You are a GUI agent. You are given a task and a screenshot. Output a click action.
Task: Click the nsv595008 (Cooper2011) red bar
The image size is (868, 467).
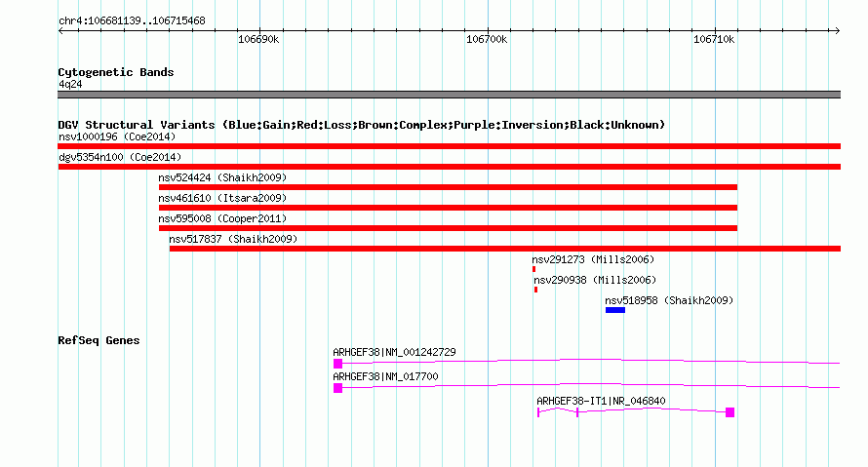click(x=448, y=228)
